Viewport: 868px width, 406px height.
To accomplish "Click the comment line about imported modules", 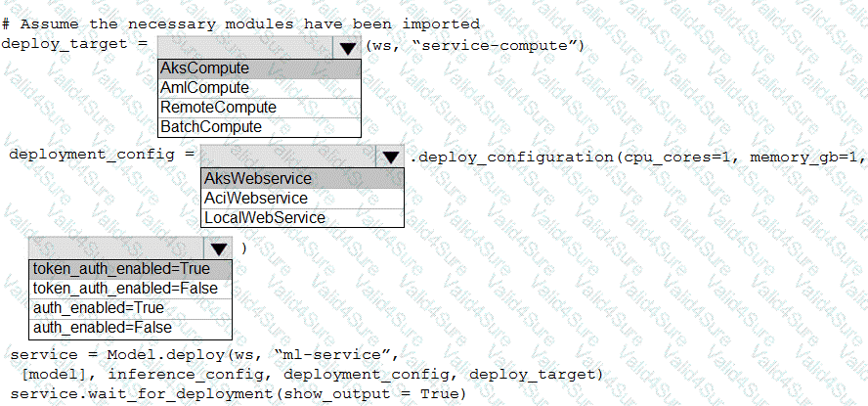I will point(240,24).
